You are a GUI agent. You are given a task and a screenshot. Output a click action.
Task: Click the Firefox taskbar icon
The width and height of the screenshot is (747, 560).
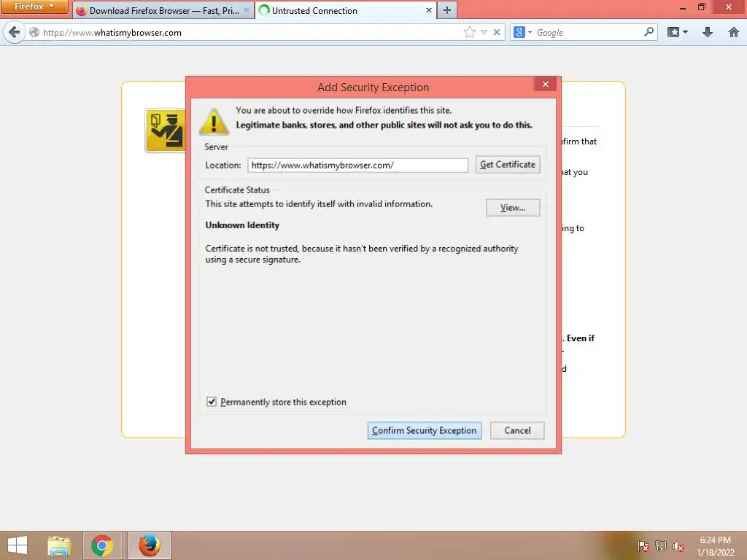[149, 545]
